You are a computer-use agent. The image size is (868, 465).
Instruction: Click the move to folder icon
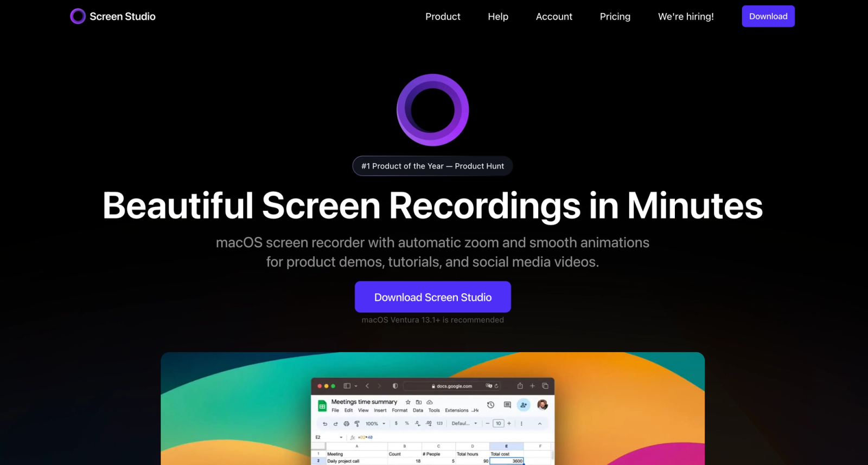click(x=419, y=402)
